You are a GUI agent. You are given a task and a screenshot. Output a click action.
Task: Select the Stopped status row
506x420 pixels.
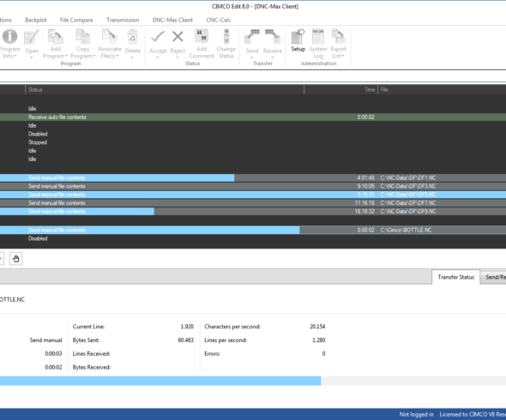pyautogui.click(x=253, y=142)
